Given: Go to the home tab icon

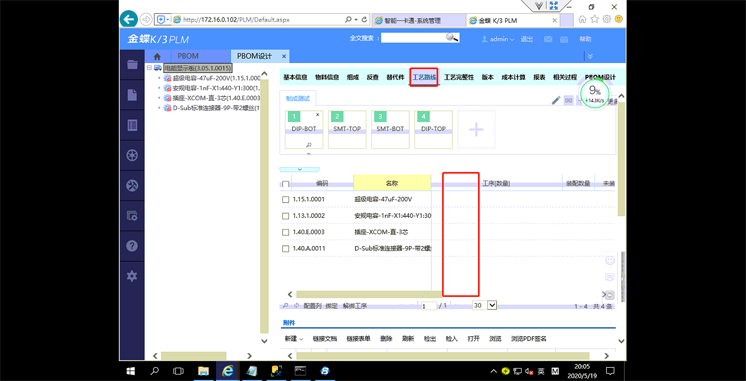Looking at the screenshot, I should click(157, 56).
